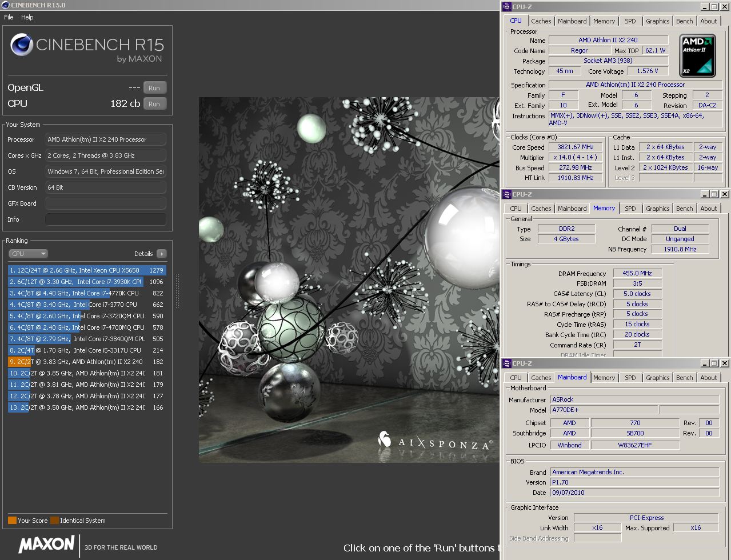Image resolution: width=731 pixels, height=560 pixels.
Task: Run the CPU benchmark
Action: (154, 104)
